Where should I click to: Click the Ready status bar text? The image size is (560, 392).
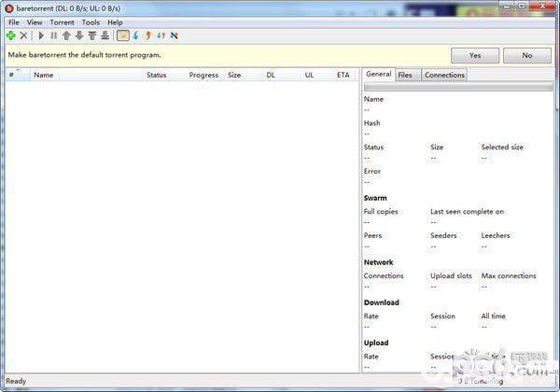(x=16, y=382)
